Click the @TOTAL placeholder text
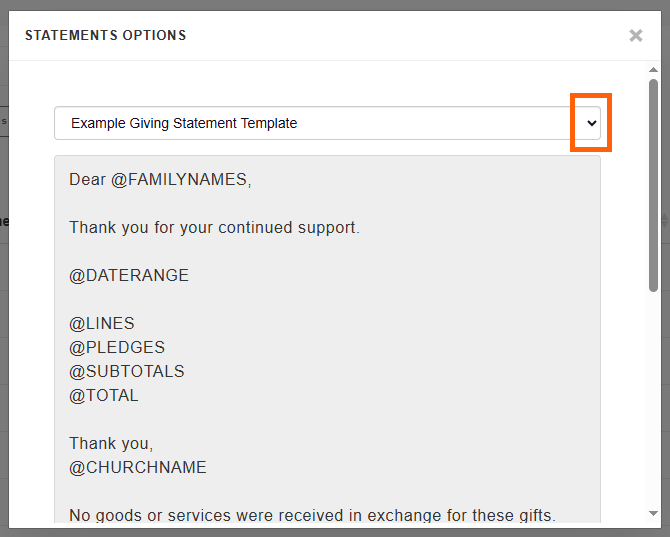670x537 pixels. pyautogui.click(x=103, y=396)
